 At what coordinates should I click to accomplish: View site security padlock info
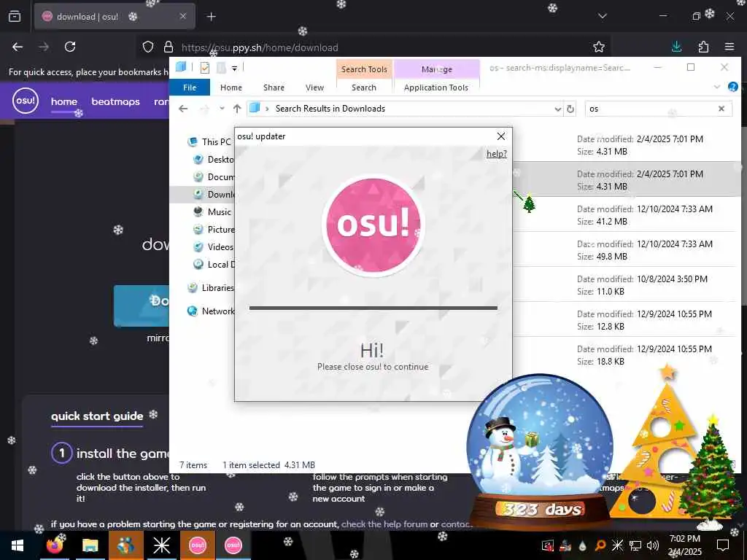(x=169, y=47)
